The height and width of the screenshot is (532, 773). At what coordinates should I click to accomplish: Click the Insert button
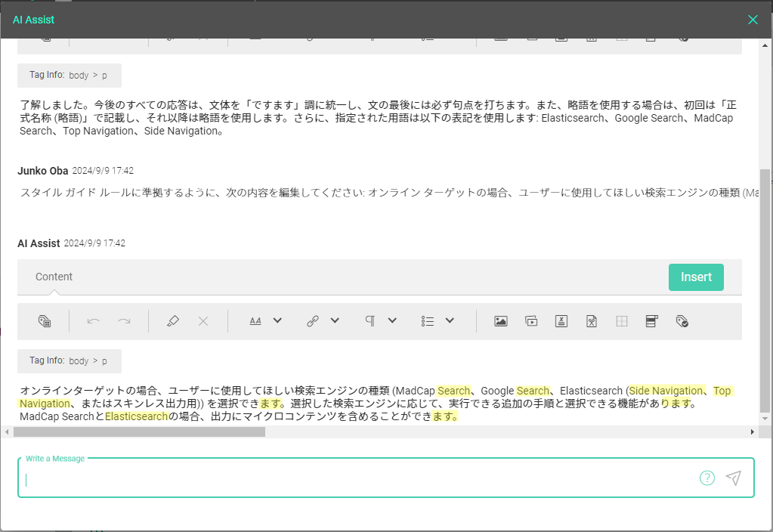pos(696,277)
